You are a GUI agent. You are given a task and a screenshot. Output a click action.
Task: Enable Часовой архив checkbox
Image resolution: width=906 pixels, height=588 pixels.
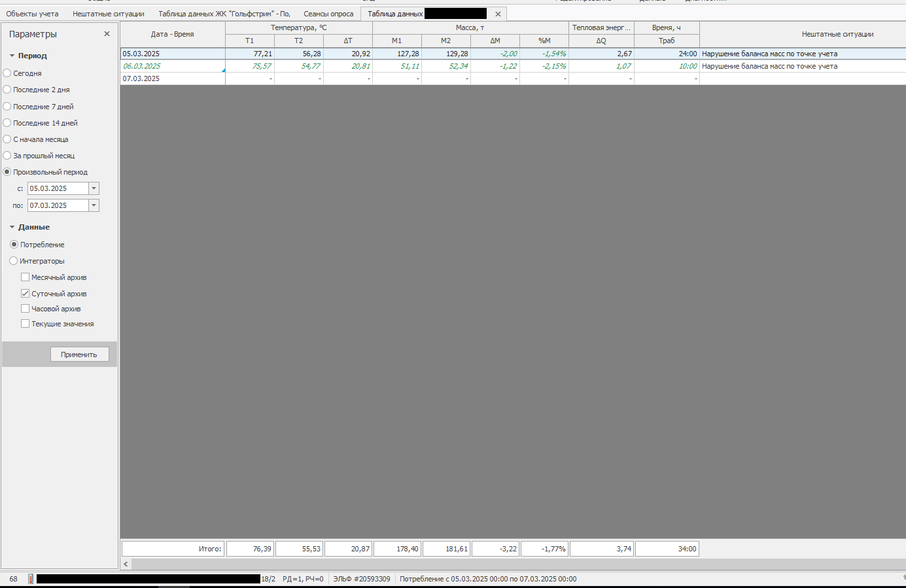(x=25, y=309)
